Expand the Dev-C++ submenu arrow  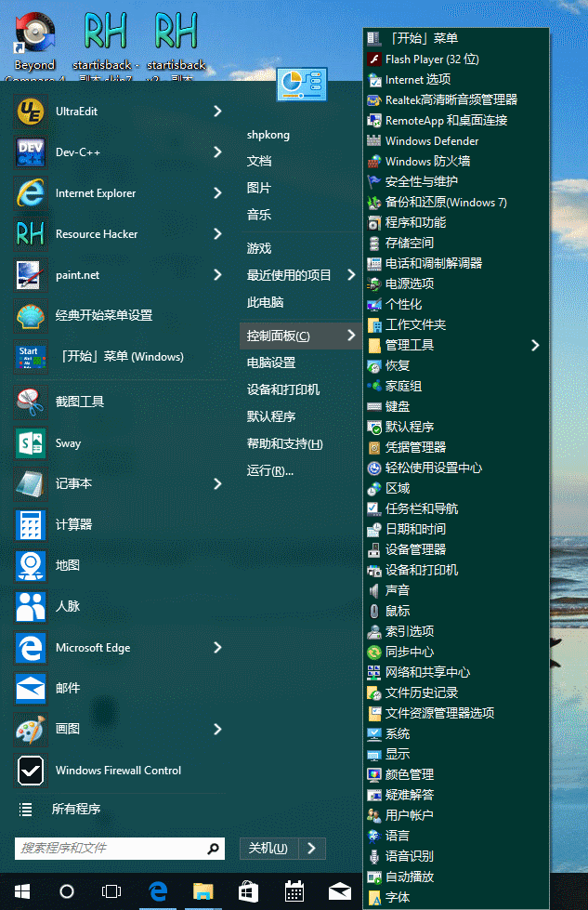[x=217, y=152]
